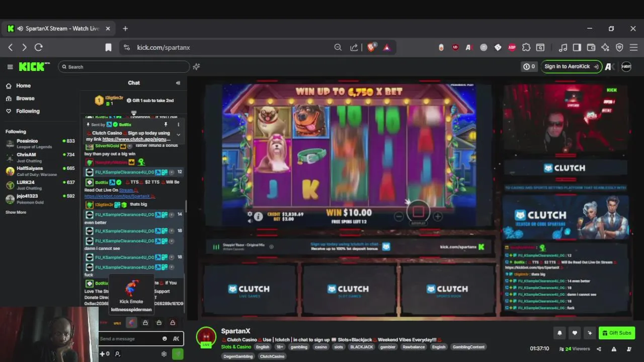Image resolution: width=644 pixels, height=362 pixels.
Task: Open the ABP extension icon
Action: [512, 47]
